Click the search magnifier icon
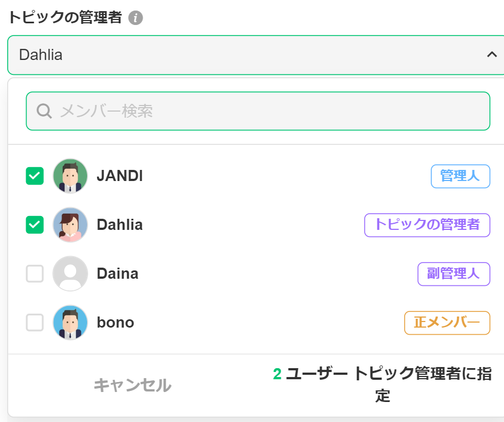Image resolution: width=504 pixels, height=422 pixels. (44, 111)
